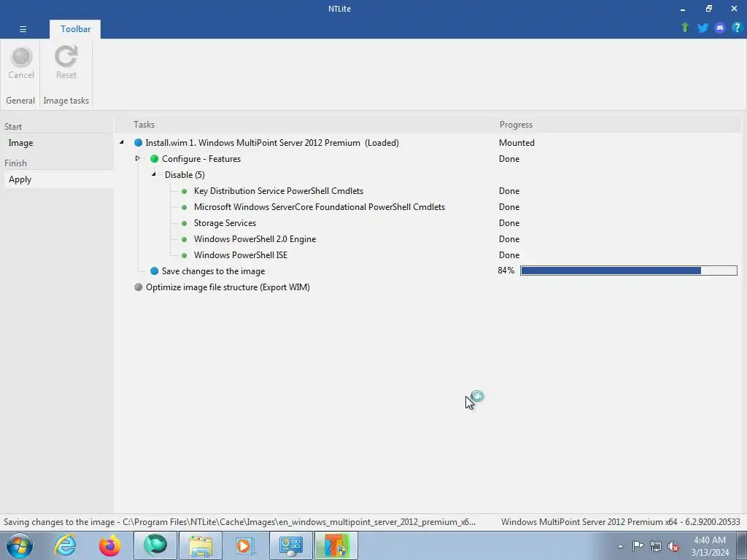Click gray dot beside Optimize image file
Image resolution: width=747 pixels, height=560 pixels.
tap(138, 287)
